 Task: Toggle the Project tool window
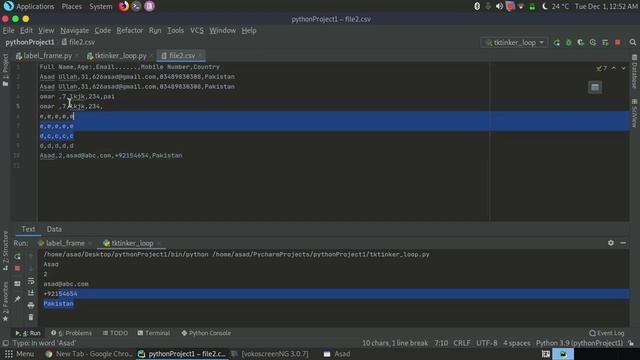pyautogui.click(x=5, y=70)
